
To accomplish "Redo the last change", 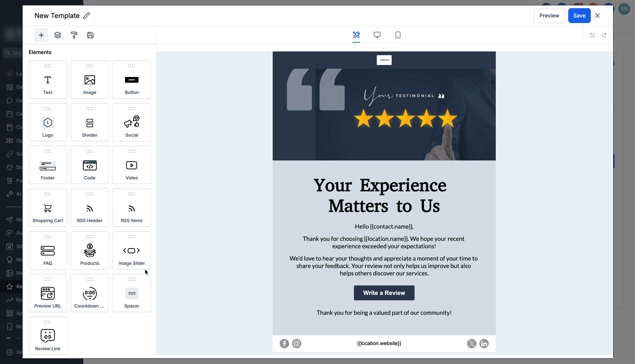I will pos(604,35).
